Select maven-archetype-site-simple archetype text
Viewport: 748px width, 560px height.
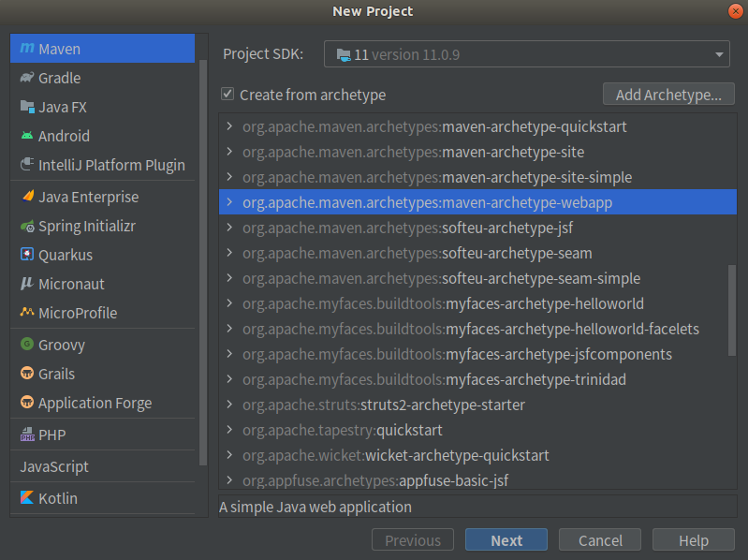pyautogui.click(x=437, y=177)
